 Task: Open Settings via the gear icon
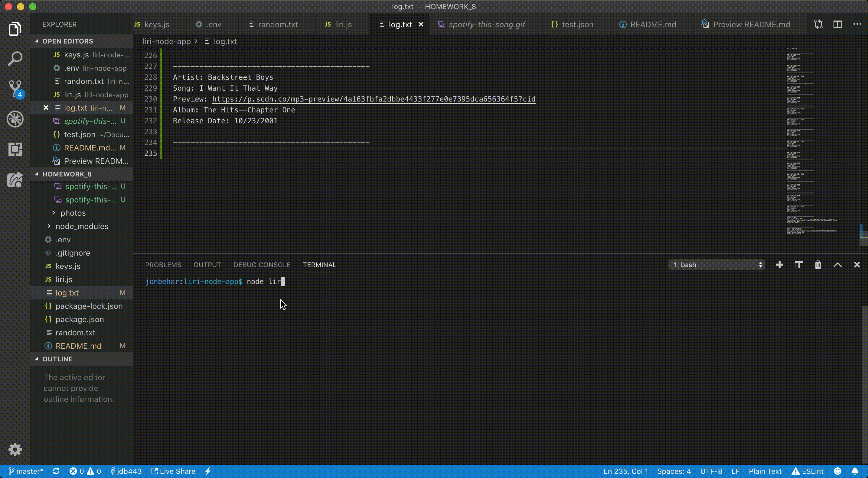point(15,449)
